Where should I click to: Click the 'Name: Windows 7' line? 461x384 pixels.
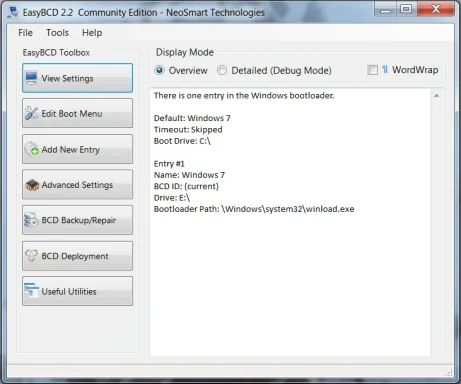189,175
